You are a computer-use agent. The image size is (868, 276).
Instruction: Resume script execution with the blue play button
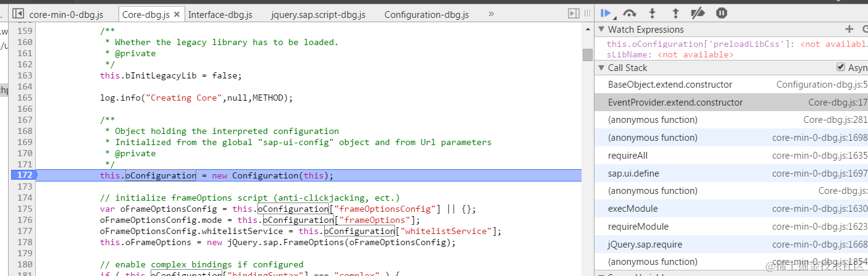pyautogui.click(x=606, y=13)
